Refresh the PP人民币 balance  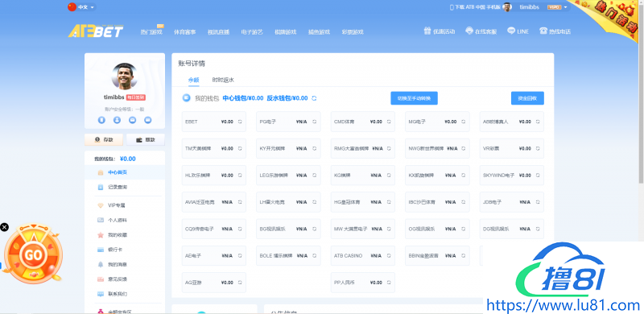coord(389,283)
